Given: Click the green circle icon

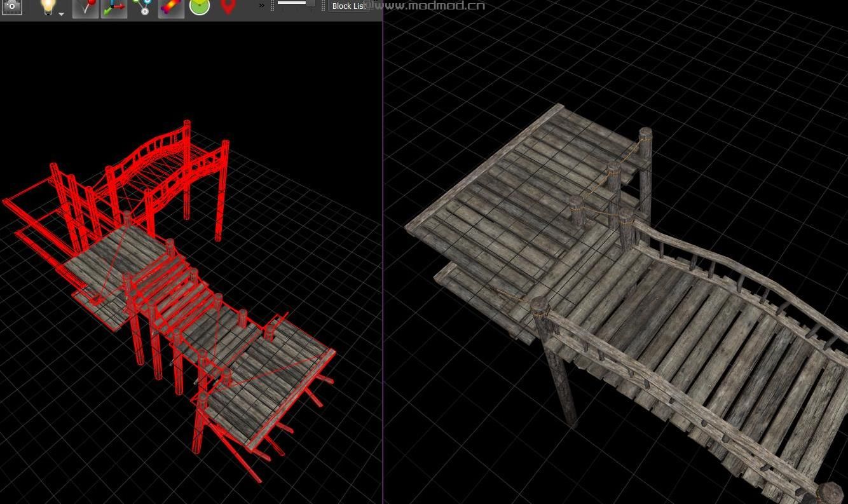Looking at the screenshot, I should 200,7.
